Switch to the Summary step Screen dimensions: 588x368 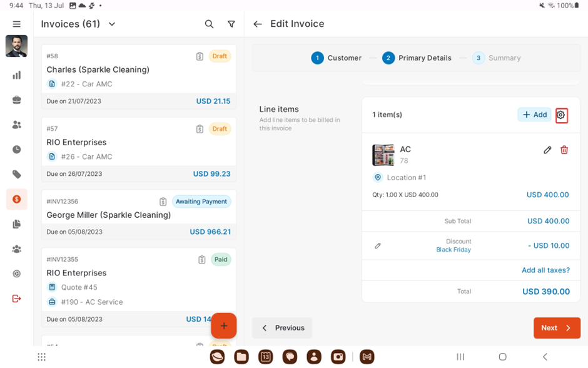point(497,58)
